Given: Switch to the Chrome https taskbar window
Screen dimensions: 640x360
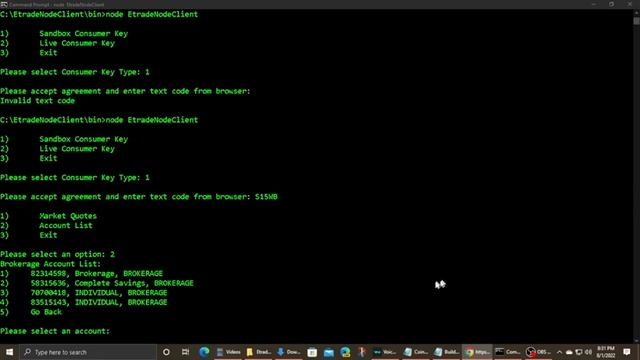Looking at the screenshot, I should click(x=477, y=352).
